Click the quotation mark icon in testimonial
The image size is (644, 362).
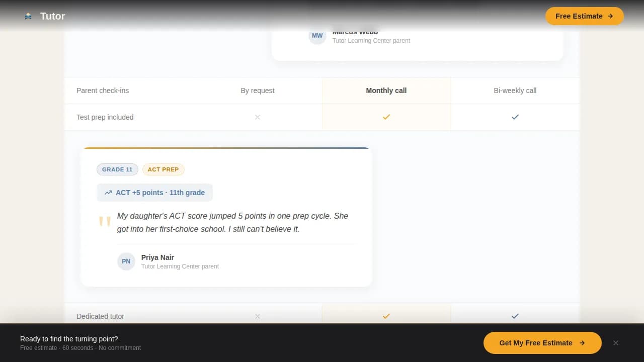pos(105,222)
